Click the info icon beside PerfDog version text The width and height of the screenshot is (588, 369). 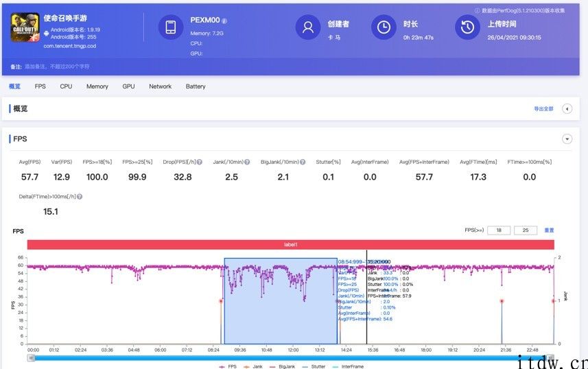point(478,10)
